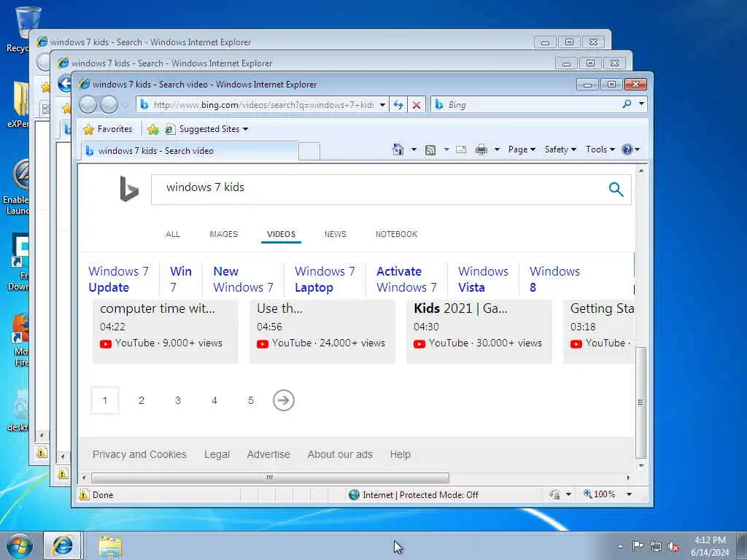747x560 pixels.
Task: Click Internet Explorer icon on taskbar
Action: [63, 545]
